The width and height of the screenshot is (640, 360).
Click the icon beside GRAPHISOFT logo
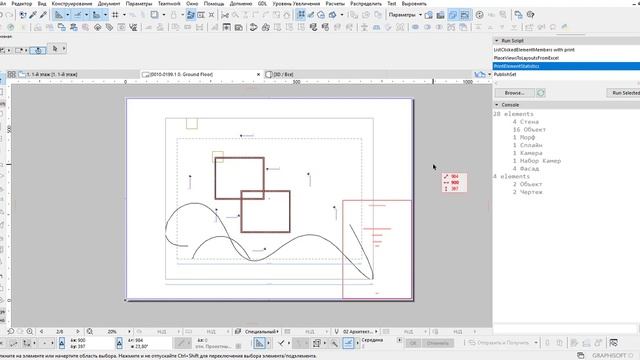tap(580, 356)
